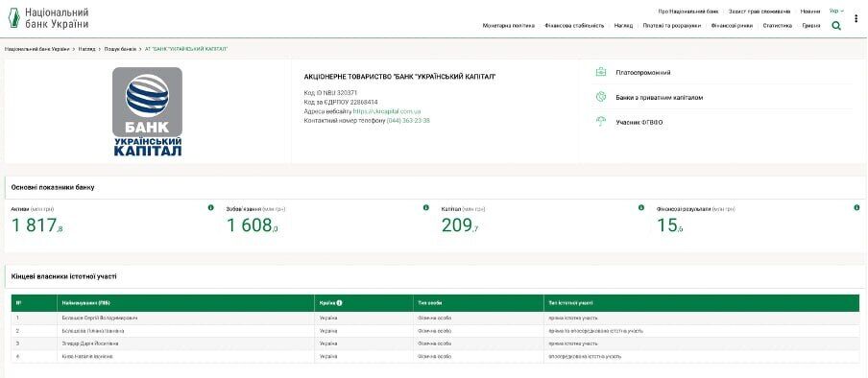The width and height of the screenshot is (868, 378).
Task: Click the assets value 1 817,8
Action: (x=36, y=225)
